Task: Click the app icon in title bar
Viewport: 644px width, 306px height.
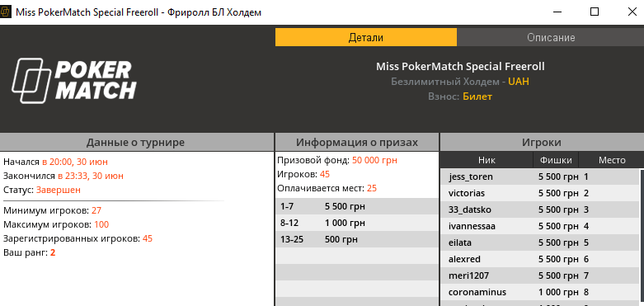Action: (x=6, y=12)
